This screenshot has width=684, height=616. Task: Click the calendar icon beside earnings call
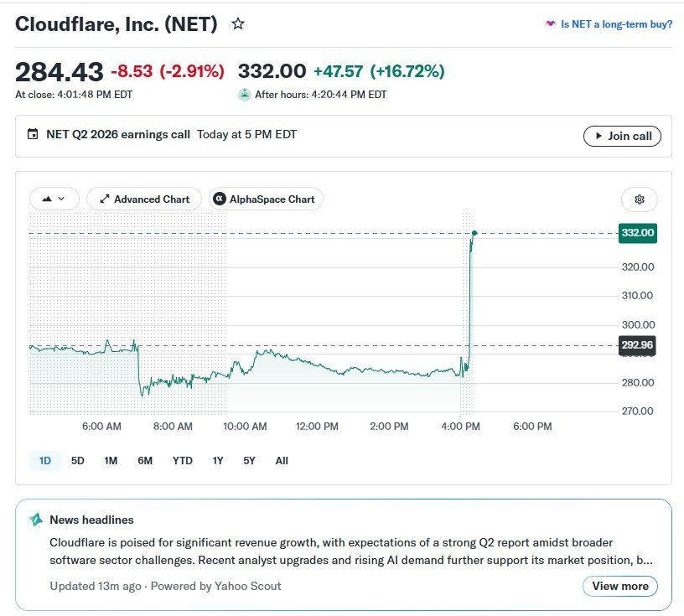pyautogui.click(x=33, y=134)
